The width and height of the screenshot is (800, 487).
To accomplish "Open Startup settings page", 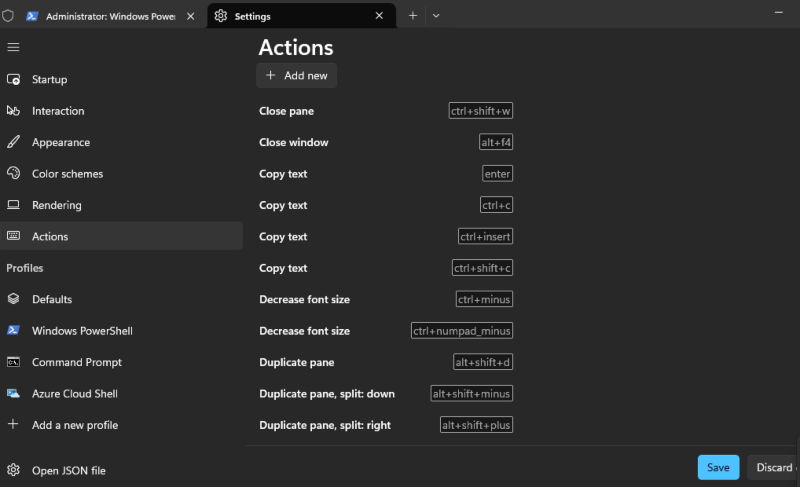I will point(121,80).
